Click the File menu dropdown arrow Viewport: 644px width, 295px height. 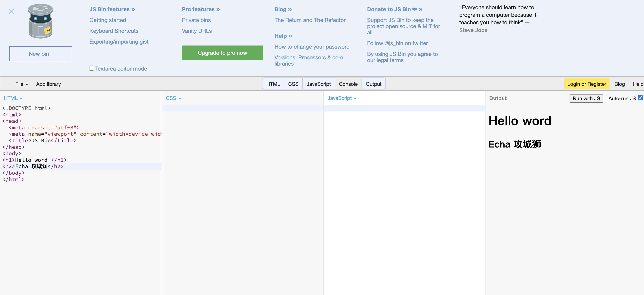pyautogui.click(x=26, y=84)
